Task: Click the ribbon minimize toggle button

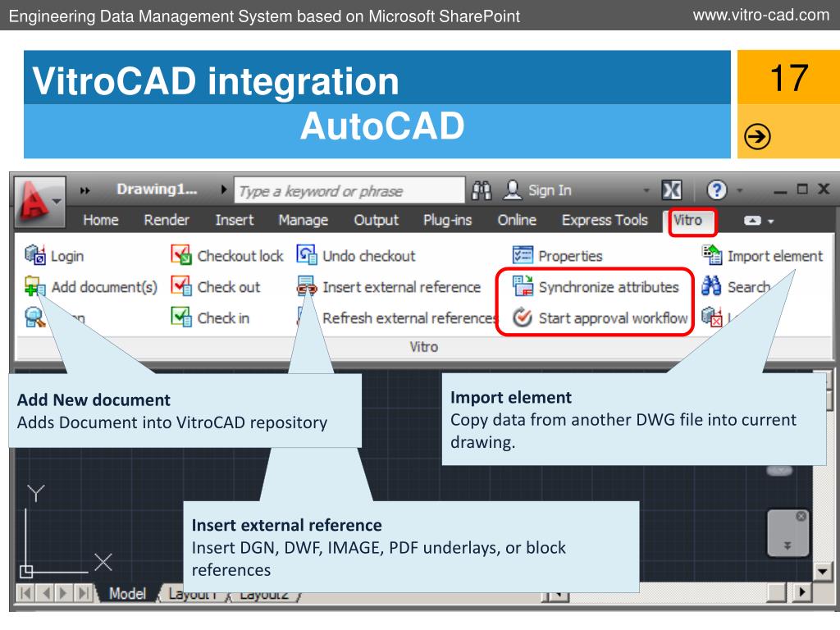Action: tap(752, 221)
